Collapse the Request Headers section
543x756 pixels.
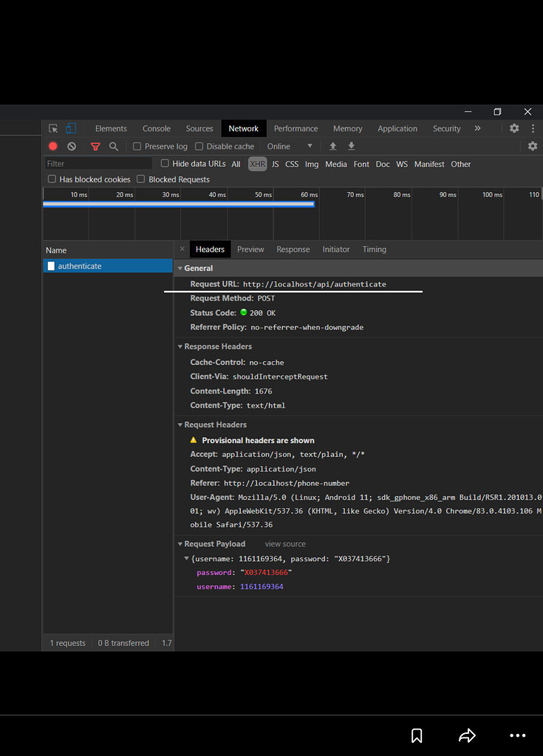180,425
